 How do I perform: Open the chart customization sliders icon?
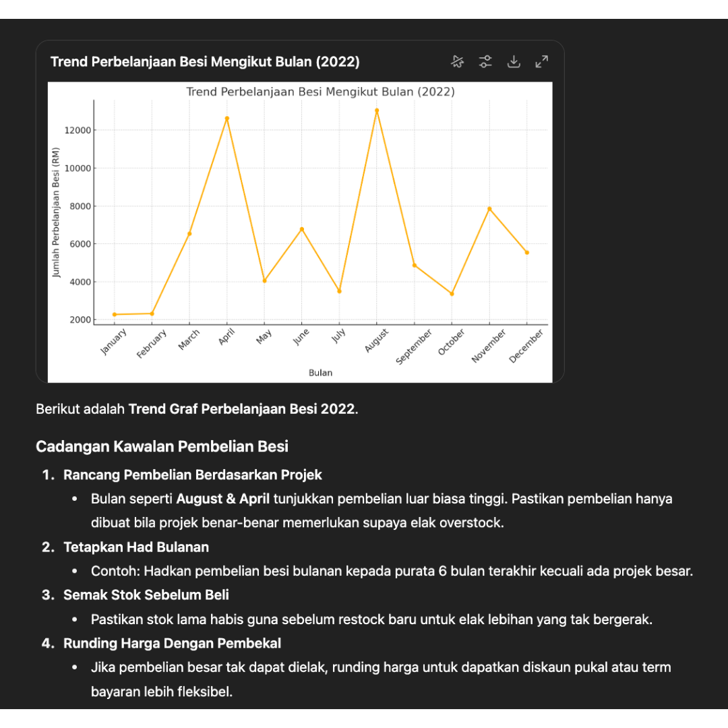(x=485, y=62)
